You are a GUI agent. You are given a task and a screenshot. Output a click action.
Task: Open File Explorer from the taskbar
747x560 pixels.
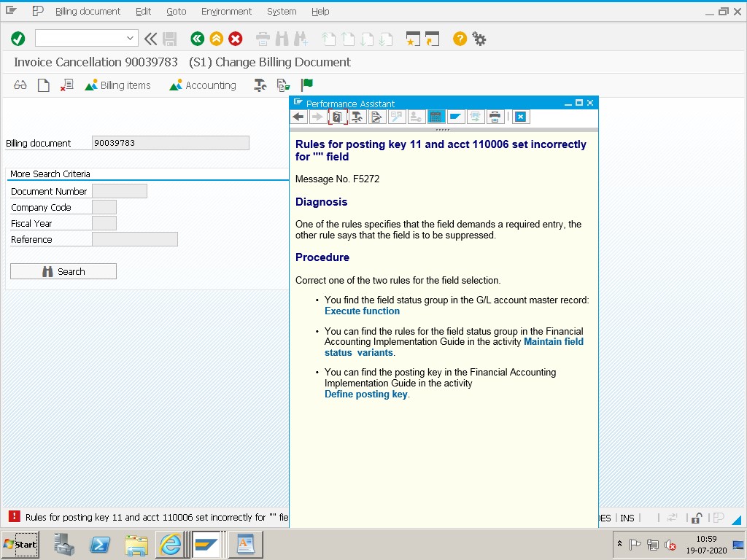[136, 545]
